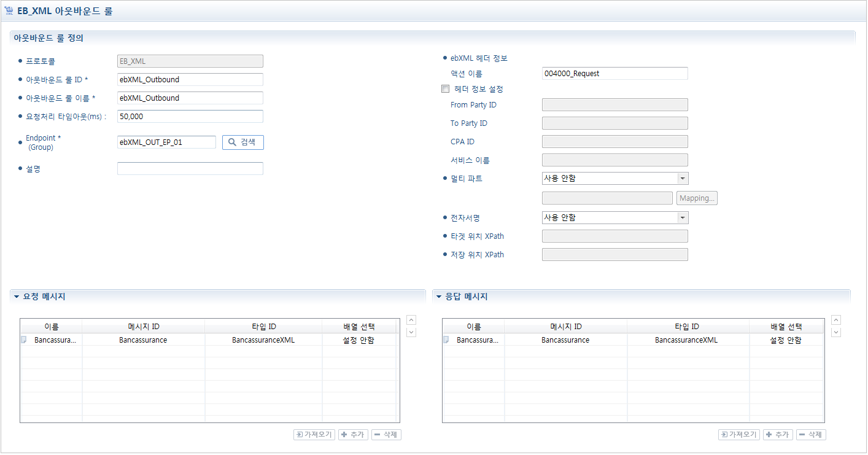Open the 멀티 파트 dropdown
Screen dimensions: 868x455
pyautogui.click(x=682, y=179)
